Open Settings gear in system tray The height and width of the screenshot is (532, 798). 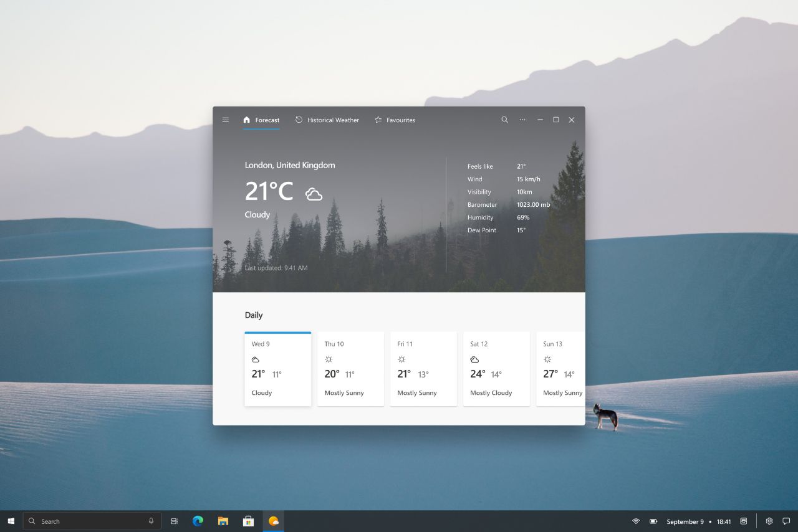coord(769,521)
